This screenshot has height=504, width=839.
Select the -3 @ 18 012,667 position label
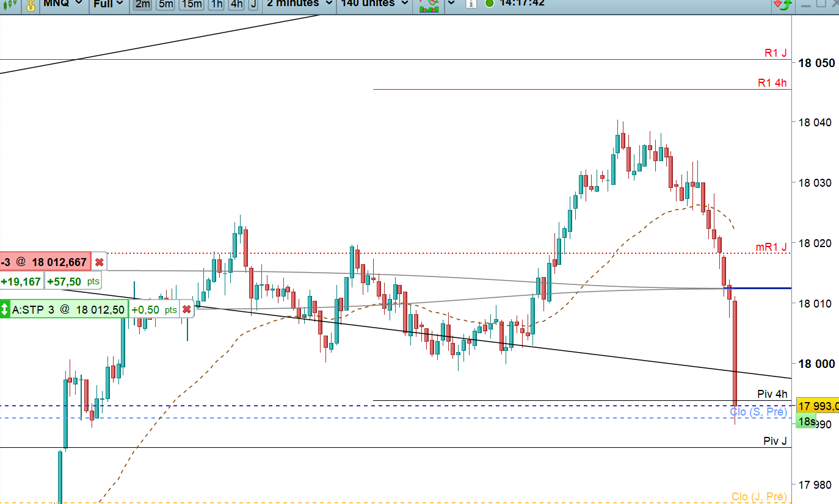45,262
